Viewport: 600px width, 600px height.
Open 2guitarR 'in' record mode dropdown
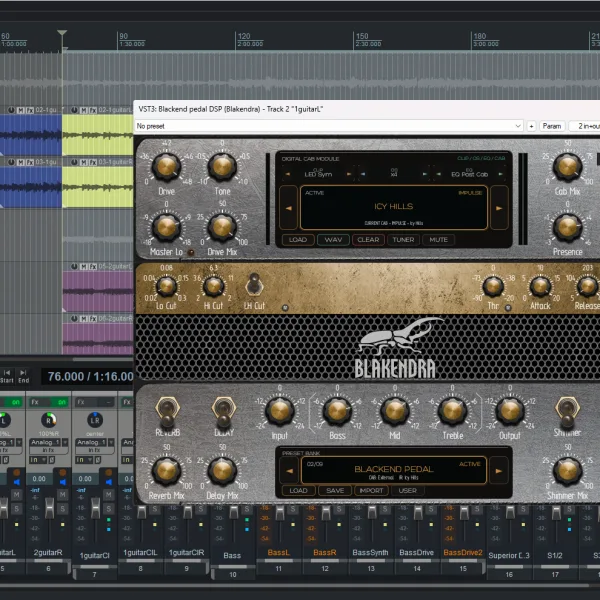pyautogui.click(x=37, y=460)
